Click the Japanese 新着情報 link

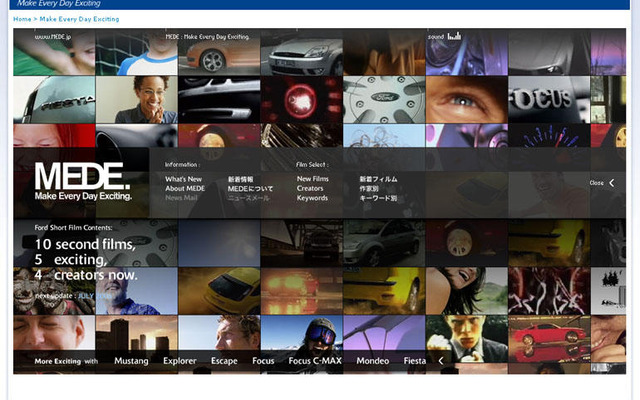pyautogui.click(x=240, y=179)
